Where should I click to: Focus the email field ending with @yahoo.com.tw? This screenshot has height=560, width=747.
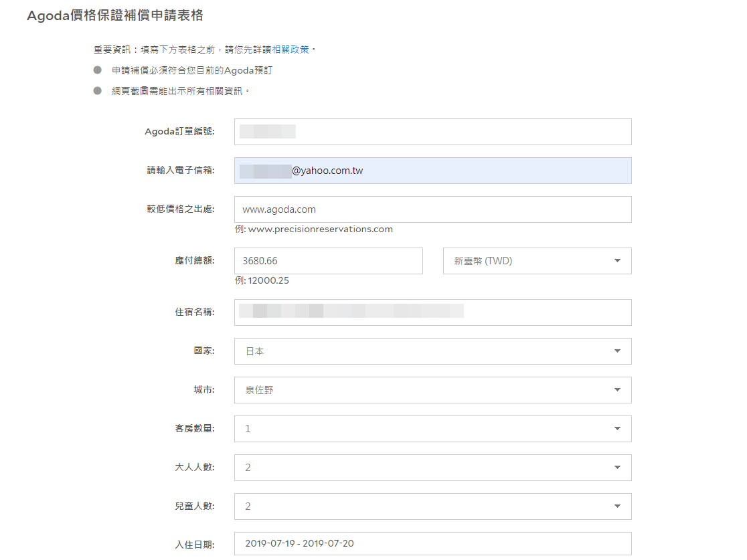click(x=432, y=171)
